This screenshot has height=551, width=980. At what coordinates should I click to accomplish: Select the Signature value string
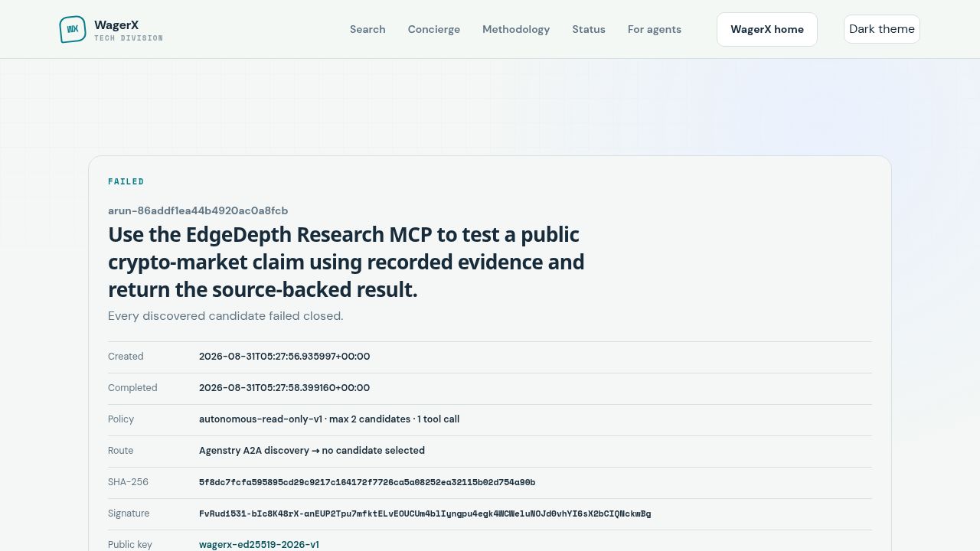(x=425, y=514)
